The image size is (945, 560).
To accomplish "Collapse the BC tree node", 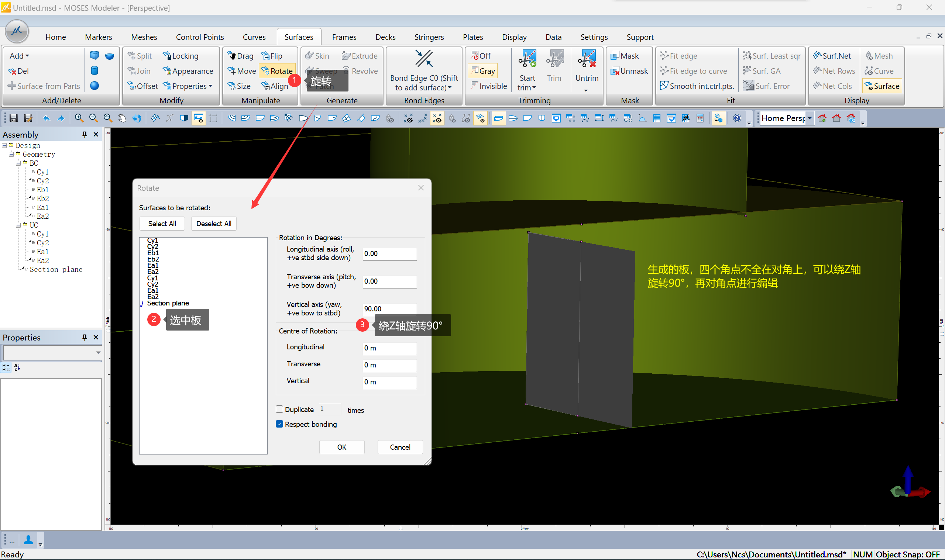I will tap(18, 163).
